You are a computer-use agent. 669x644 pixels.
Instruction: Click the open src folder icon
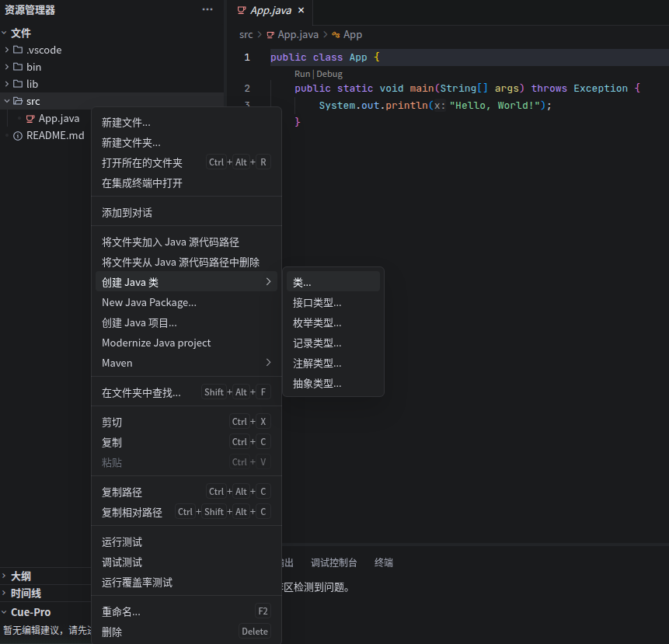point(18,101)
